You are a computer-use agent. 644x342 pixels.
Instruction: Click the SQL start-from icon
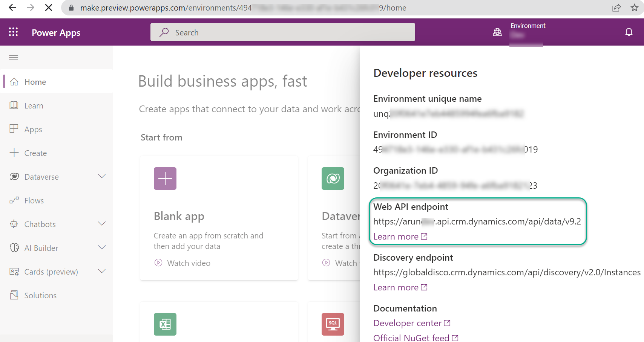point(333,324)
